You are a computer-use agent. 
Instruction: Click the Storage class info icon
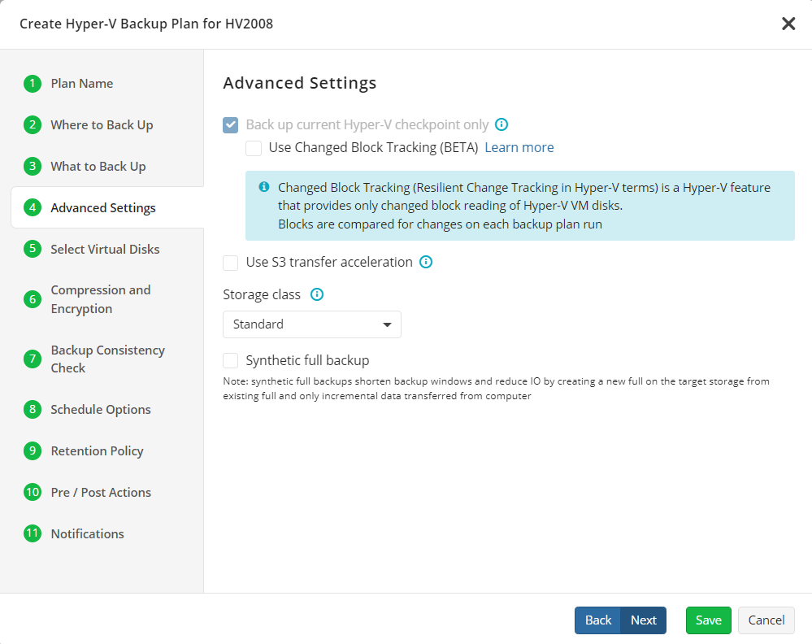pos(317,295)
